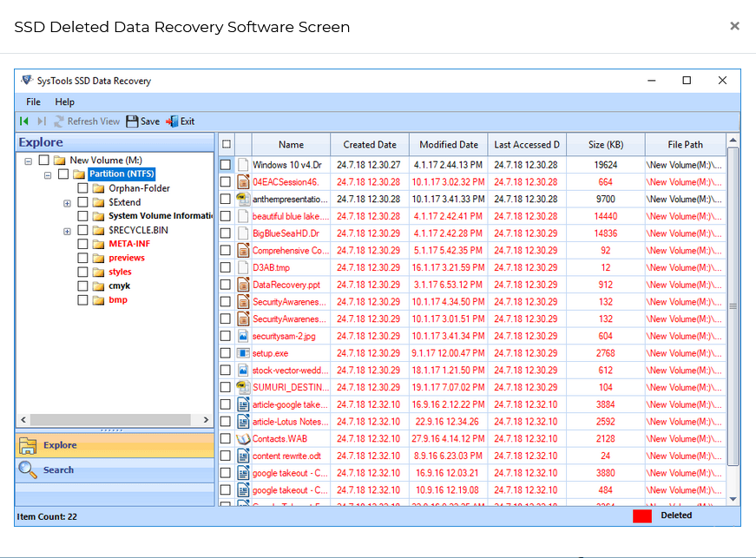Viewport: 756px width, 558px height.
Task: Click the Refresh View icon
Action: pos(59,121)
